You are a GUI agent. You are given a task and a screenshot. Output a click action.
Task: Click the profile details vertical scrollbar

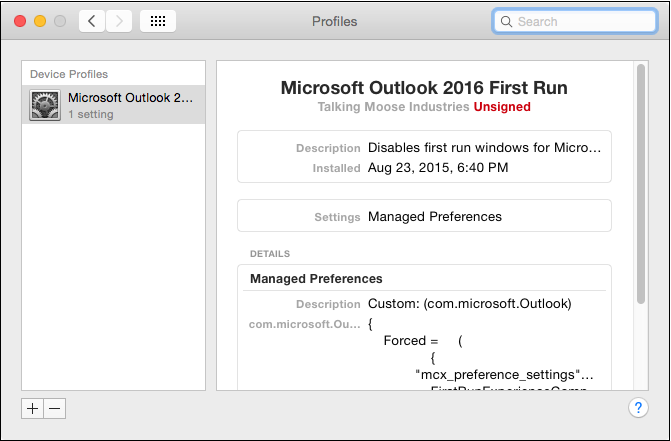tap(641, 184)
